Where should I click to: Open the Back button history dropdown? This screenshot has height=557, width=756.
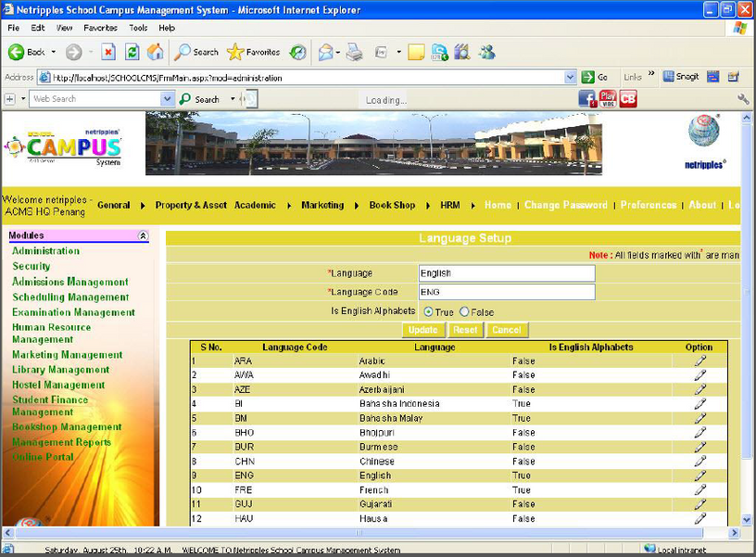[x=54, y=52]
